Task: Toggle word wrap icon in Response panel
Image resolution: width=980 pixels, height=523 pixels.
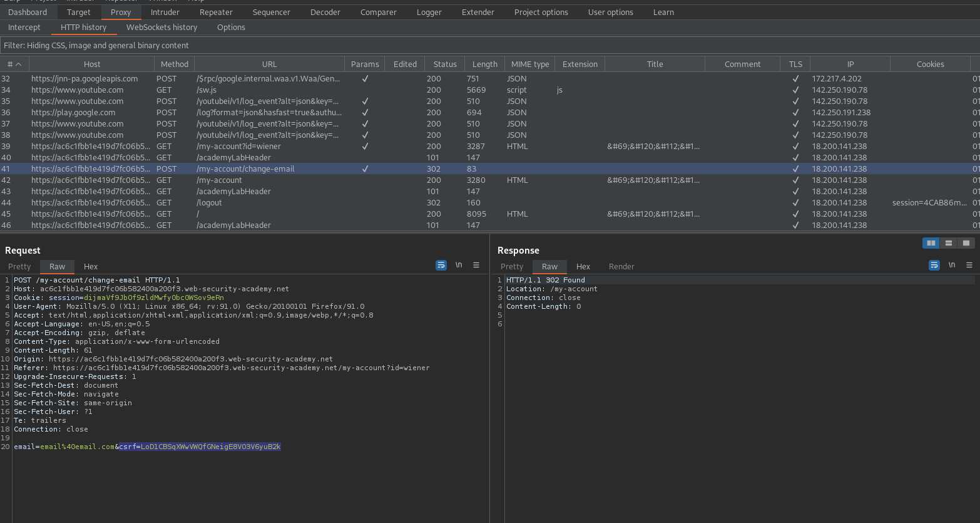Action: (x=934, y=266)
